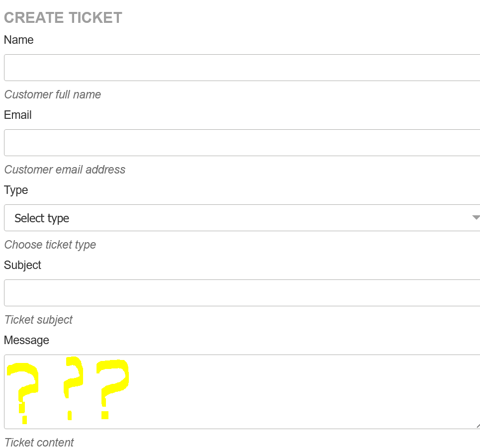Click the Choose ticket type helper text
This screenshot has width=480, height=448.
tap(50, 245)
